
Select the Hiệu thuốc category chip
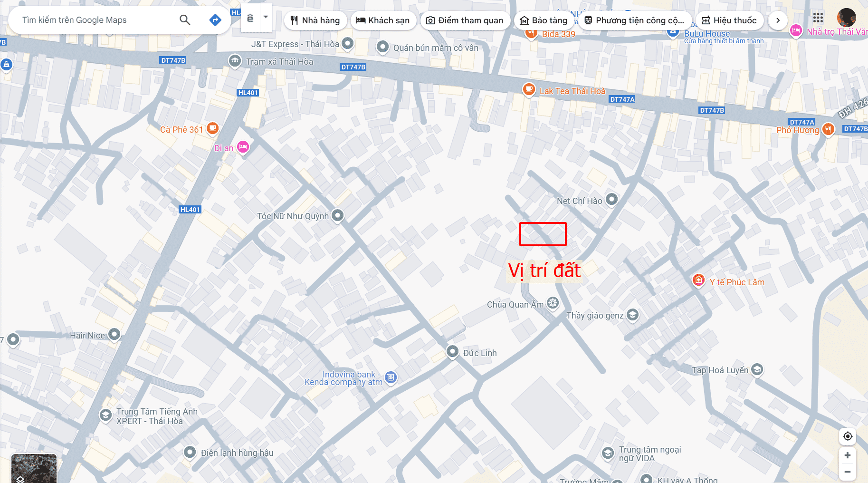(729, 20)
